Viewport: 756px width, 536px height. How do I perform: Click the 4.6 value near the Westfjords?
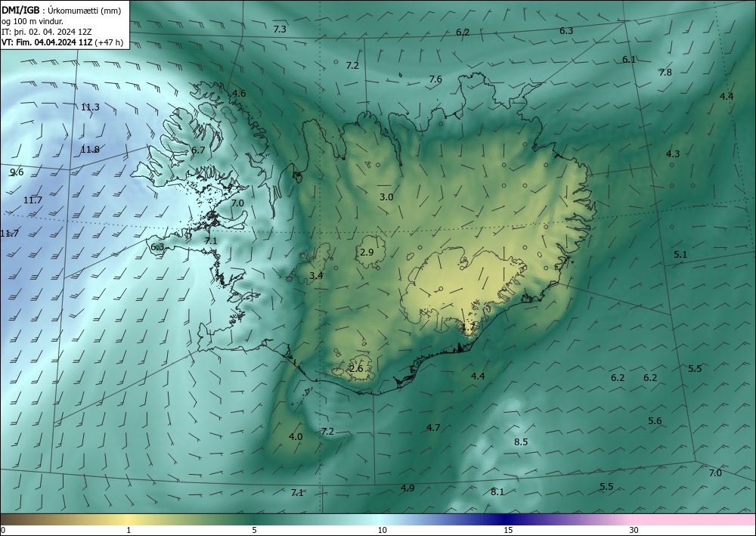239,94
